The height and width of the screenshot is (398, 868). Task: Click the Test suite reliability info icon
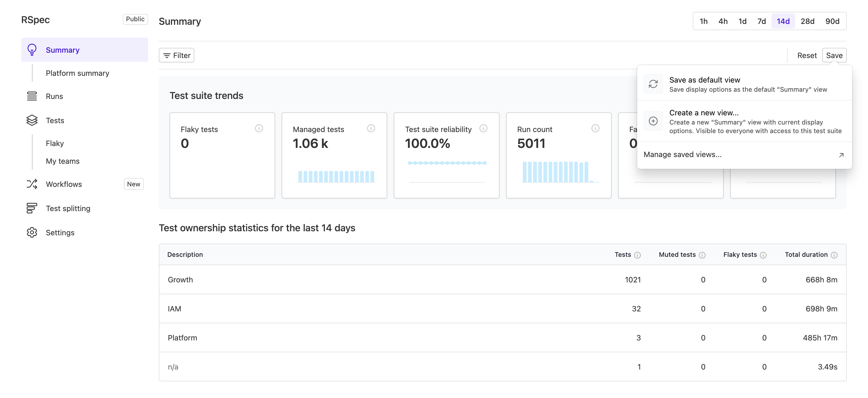[x=483, y=129]
